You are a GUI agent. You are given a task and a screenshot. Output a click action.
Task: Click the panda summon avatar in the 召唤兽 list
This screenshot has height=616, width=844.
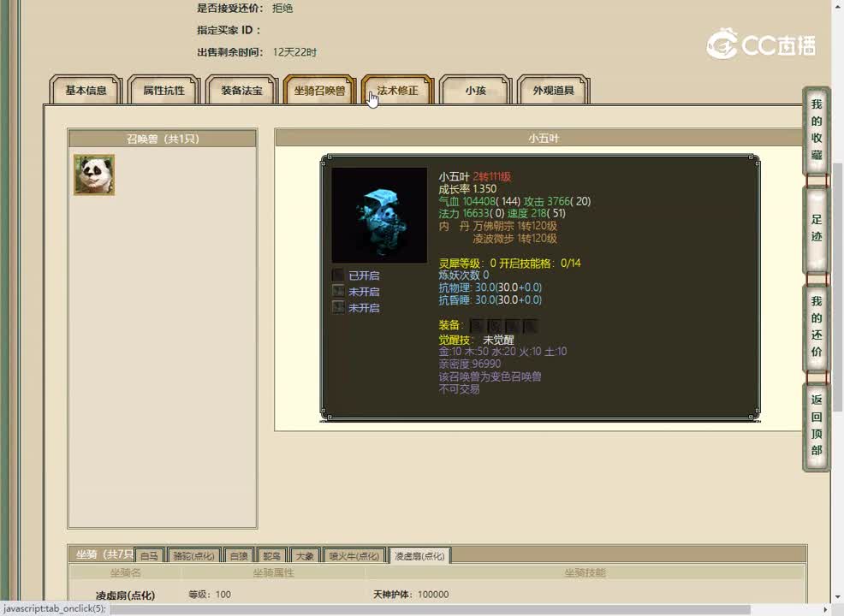tap(93, 175)
